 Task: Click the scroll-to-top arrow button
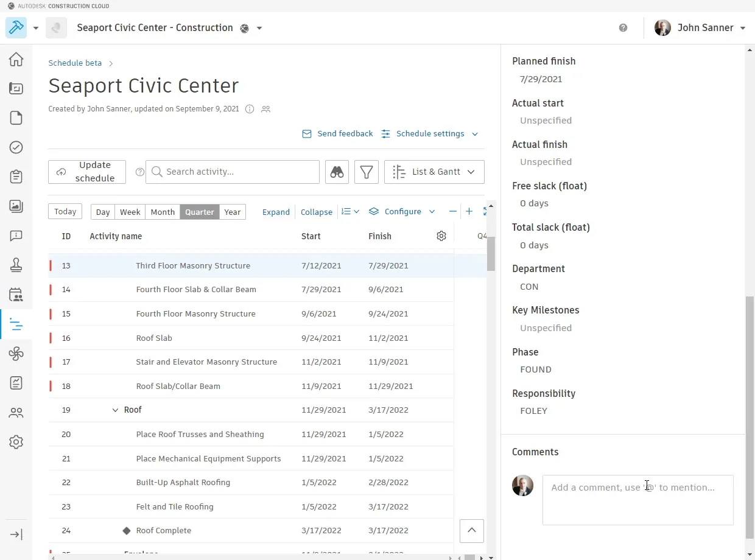[472, 531]
